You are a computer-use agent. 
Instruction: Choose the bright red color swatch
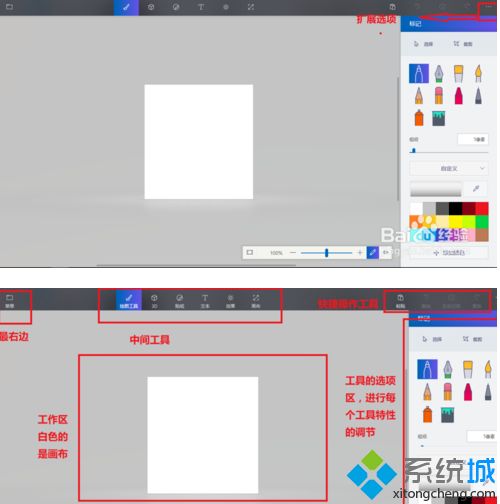(482, 209)
